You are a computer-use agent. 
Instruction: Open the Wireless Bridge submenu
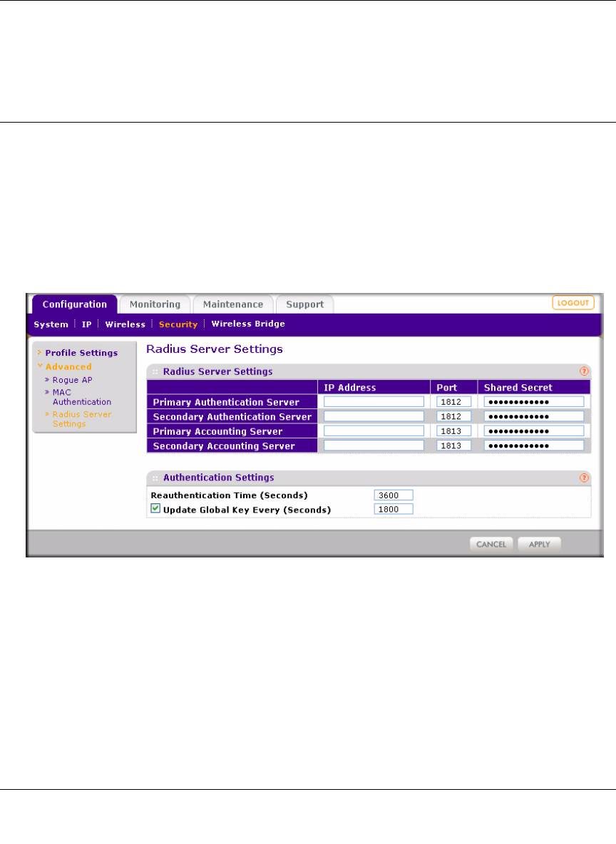coord(248,324)
